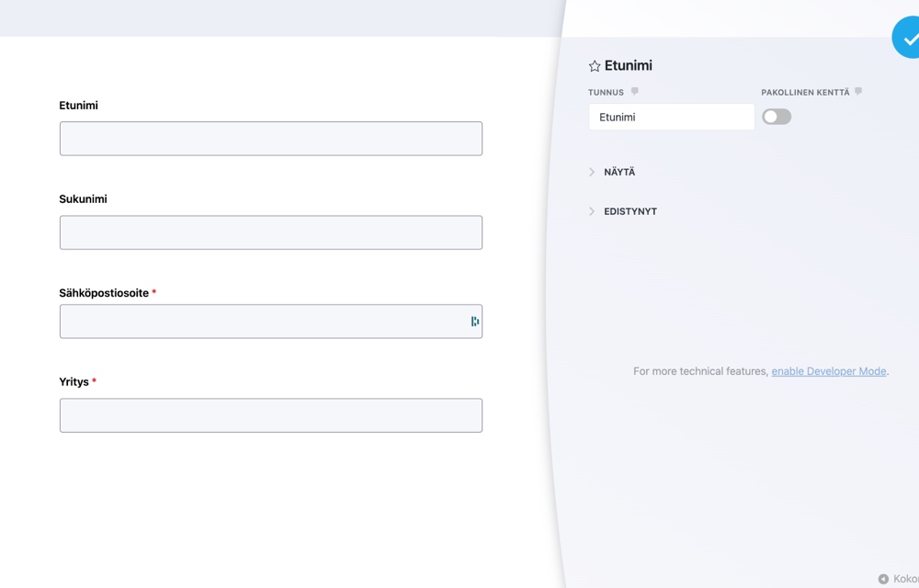Click the chevron arrow before Edistynyt
919x588 pixels.
(592, 211)
